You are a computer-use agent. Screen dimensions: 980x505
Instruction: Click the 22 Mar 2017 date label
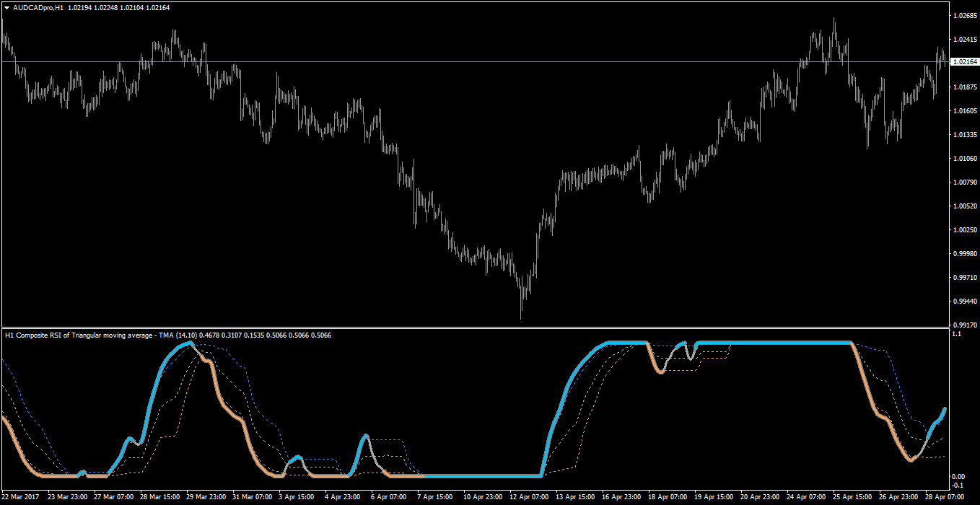point(20,497)
